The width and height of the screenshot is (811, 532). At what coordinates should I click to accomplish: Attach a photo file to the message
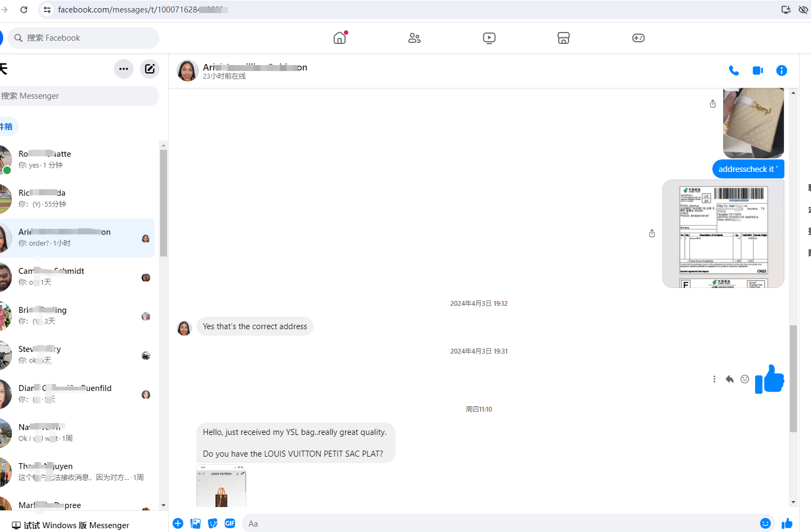pyautogui.click(x=195, y=523)
